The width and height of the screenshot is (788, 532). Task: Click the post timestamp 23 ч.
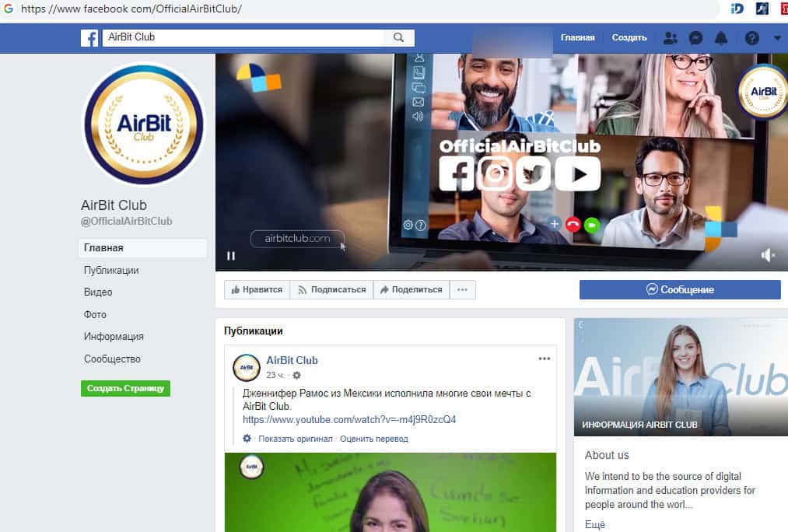point(275,375)
